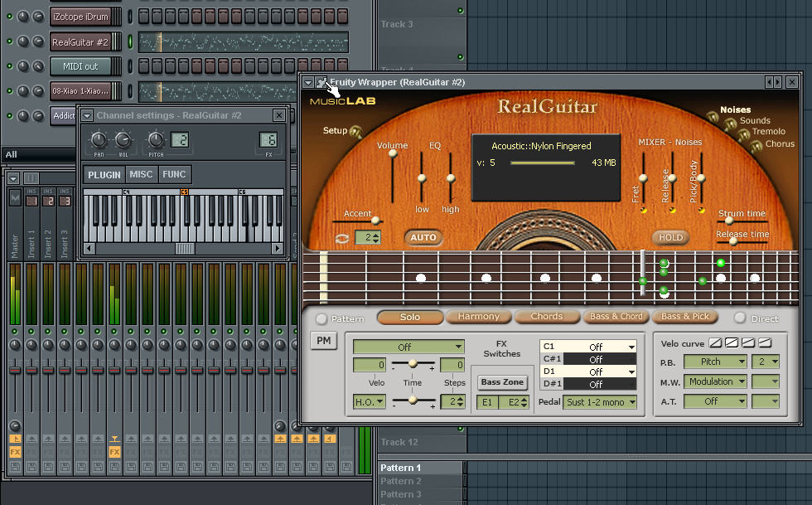The image size is (812, 505).
Task: Click the PITCH knob in Channel settings
Action: (156, 139)
